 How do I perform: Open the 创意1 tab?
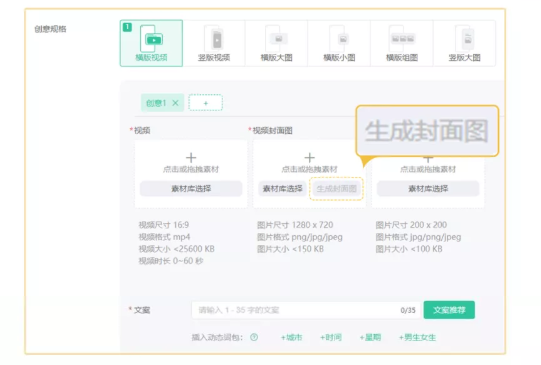click(156, 103)
